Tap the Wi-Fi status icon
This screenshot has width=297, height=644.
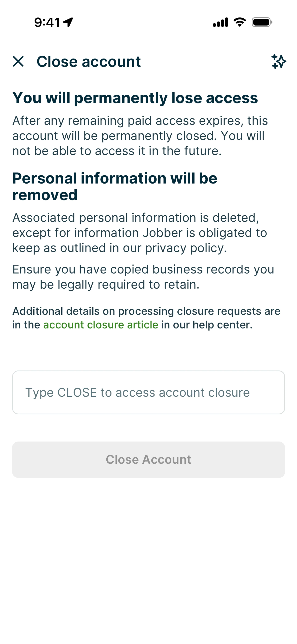coord(239,22)
